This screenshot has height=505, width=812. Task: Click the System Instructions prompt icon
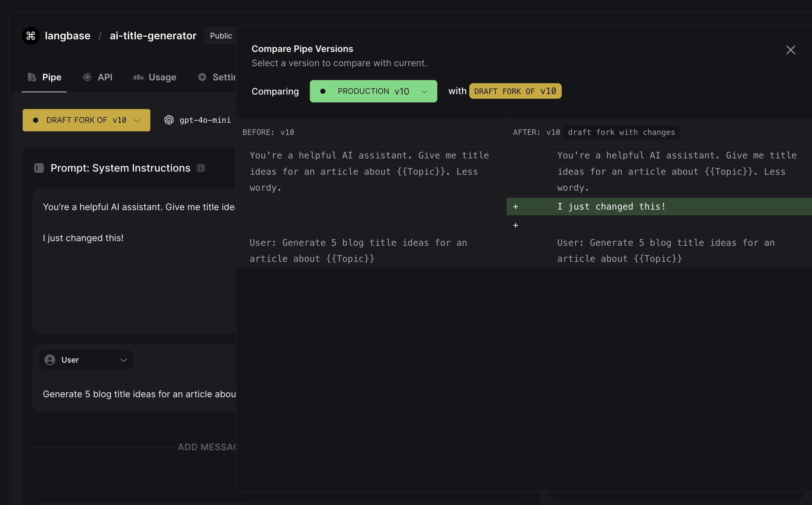[39, 168]
